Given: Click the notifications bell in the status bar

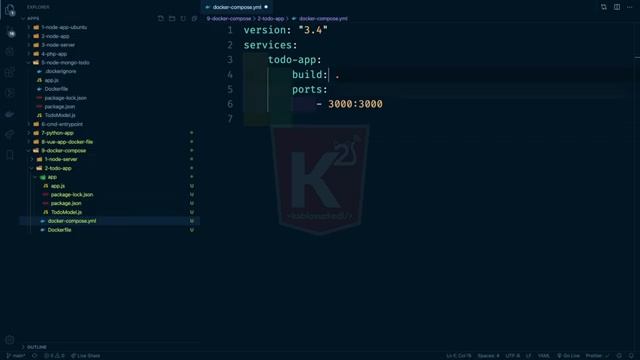Looking at the screenshot, I should (x=631, y=356).
